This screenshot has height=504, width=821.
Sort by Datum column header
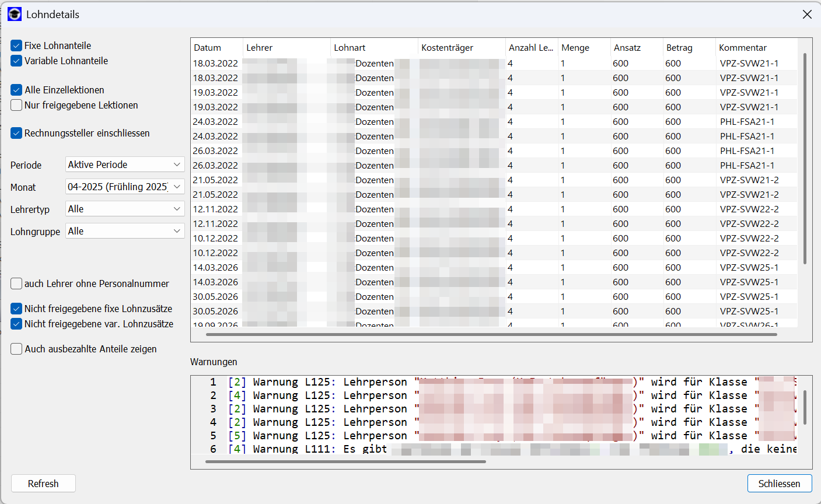coord(216,48)
